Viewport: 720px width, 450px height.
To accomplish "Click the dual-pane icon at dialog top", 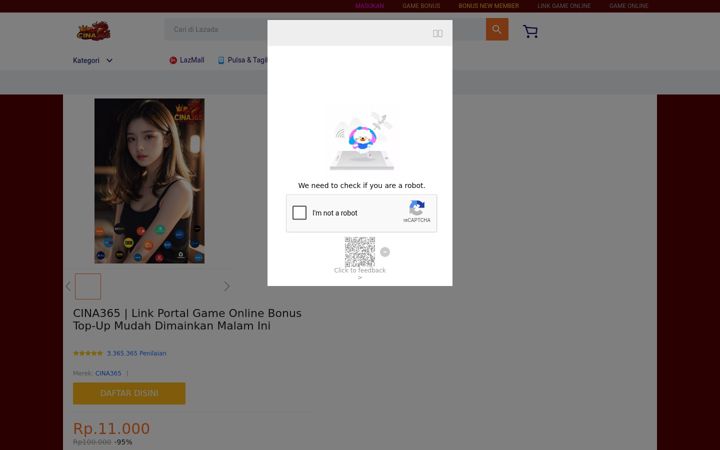I will pos(438,34).
